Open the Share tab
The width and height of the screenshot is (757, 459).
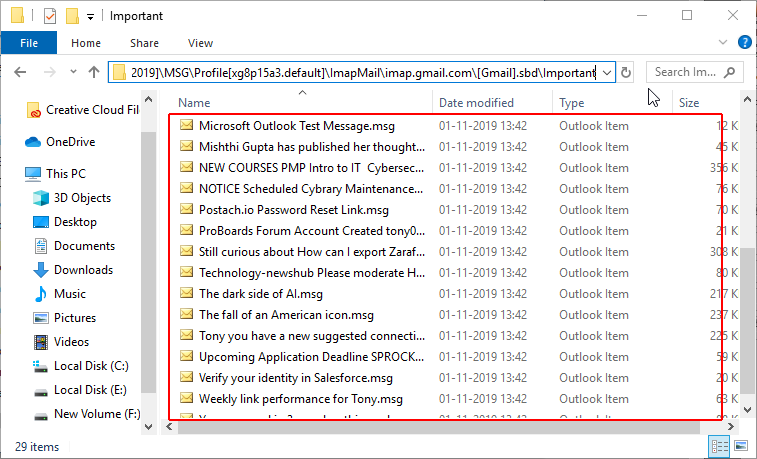pos(144,43)
